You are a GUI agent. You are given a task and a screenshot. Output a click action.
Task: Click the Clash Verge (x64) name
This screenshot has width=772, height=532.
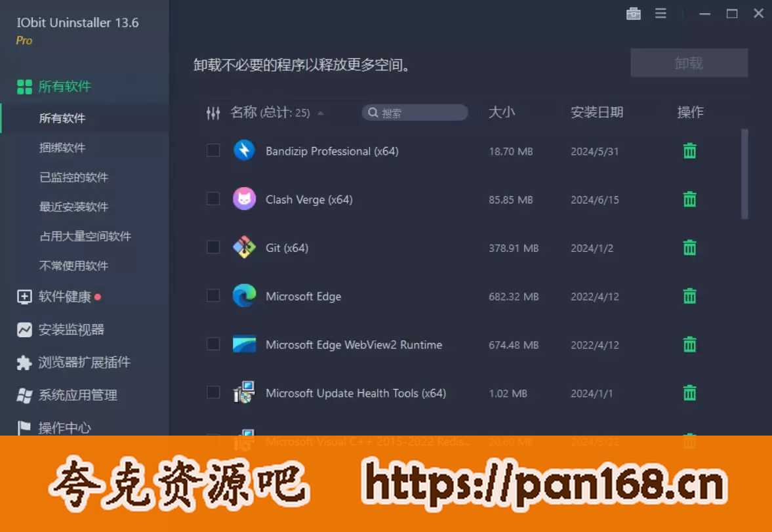point(309,199)
